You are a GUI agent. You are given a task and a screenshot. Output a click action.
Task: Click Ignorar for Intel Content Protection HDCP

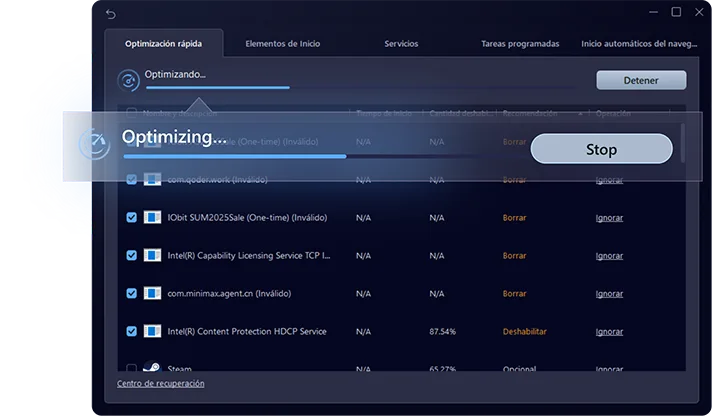pyautogui.click(x=609, y=332)
